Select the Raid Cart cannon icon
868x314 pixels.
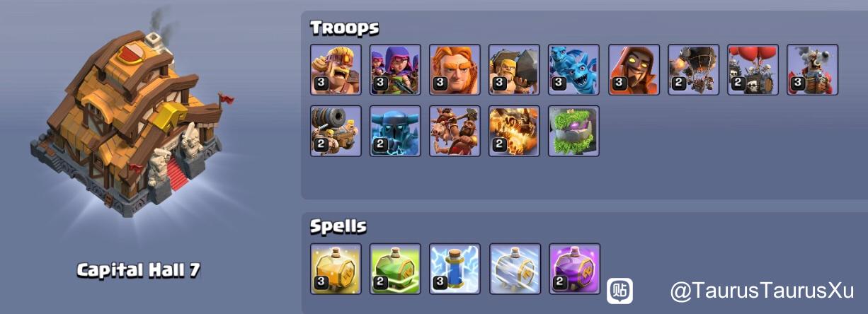[336, 131]
